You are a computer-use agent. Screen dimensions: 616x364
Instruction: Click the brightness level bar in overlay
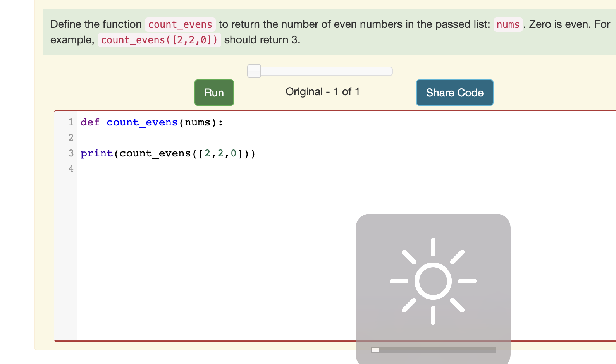tap(434, 350)
